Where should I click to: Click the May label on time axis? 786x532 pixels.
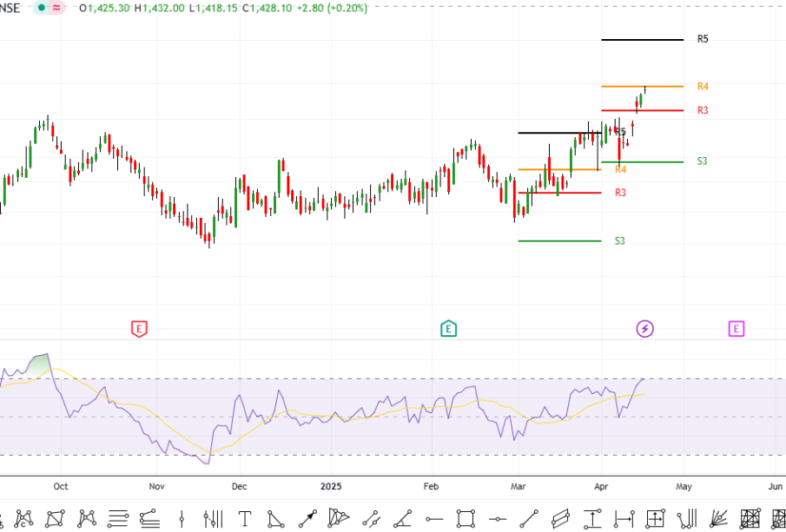[x=684, y=486]
